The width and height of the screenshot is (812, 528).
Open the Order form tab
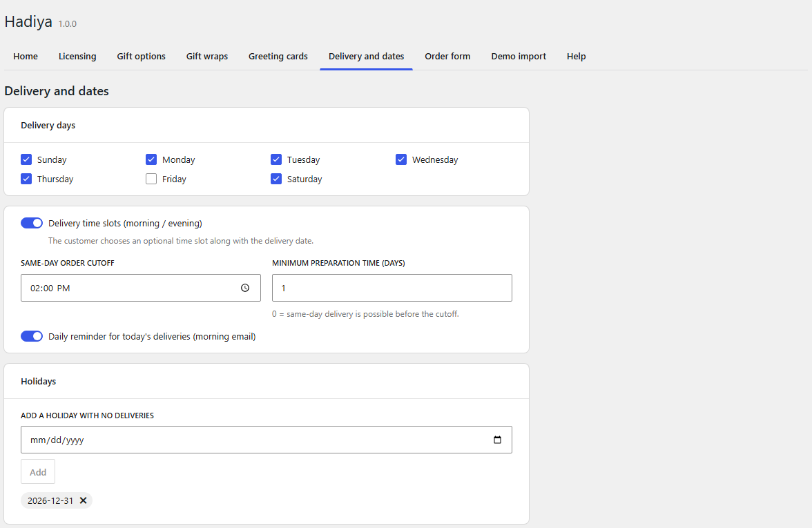point(447,57)
